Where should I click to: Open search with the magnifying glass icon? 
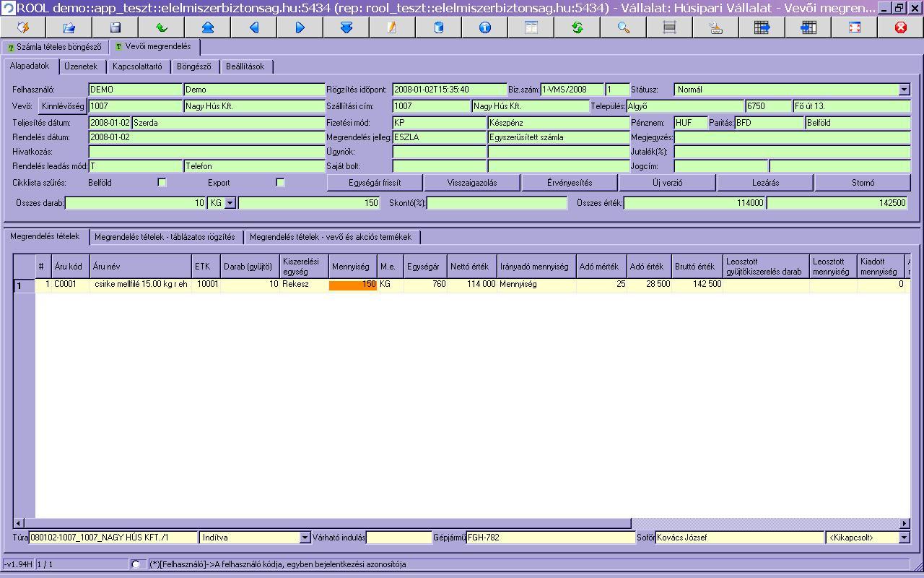pyautogui.click(x=624, y=27)
